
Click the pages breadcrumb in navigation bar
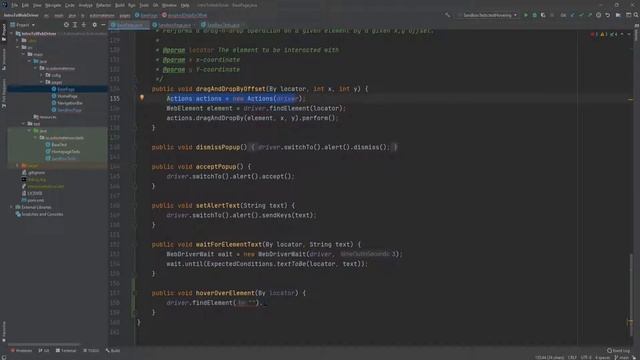click(x=125, y=16)
